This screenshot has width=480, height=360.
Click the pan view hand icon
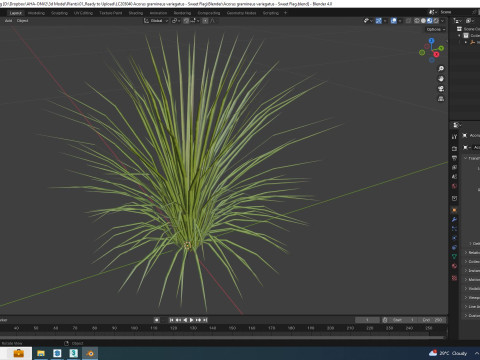[441, 79]
